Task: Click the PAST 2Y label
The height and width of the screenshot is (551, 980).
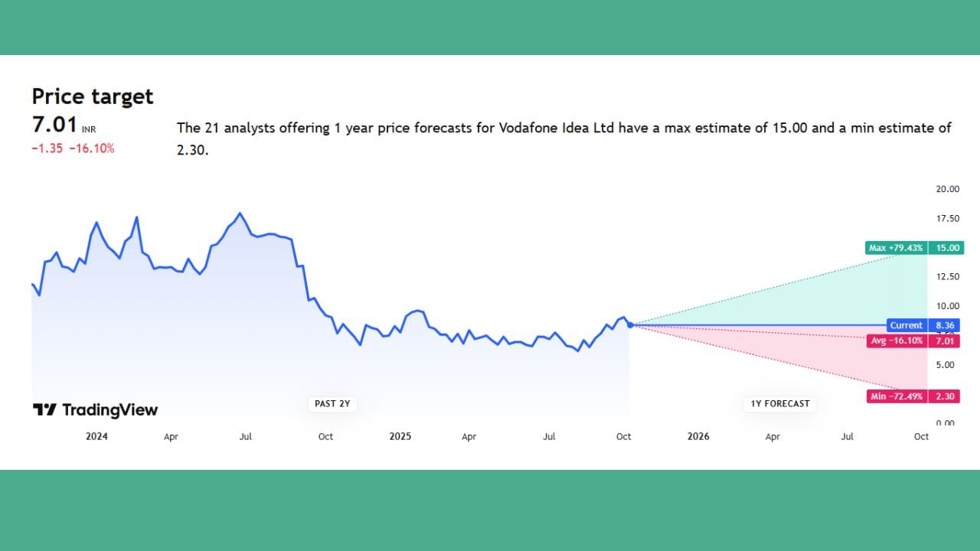Action: click(332, 403)
